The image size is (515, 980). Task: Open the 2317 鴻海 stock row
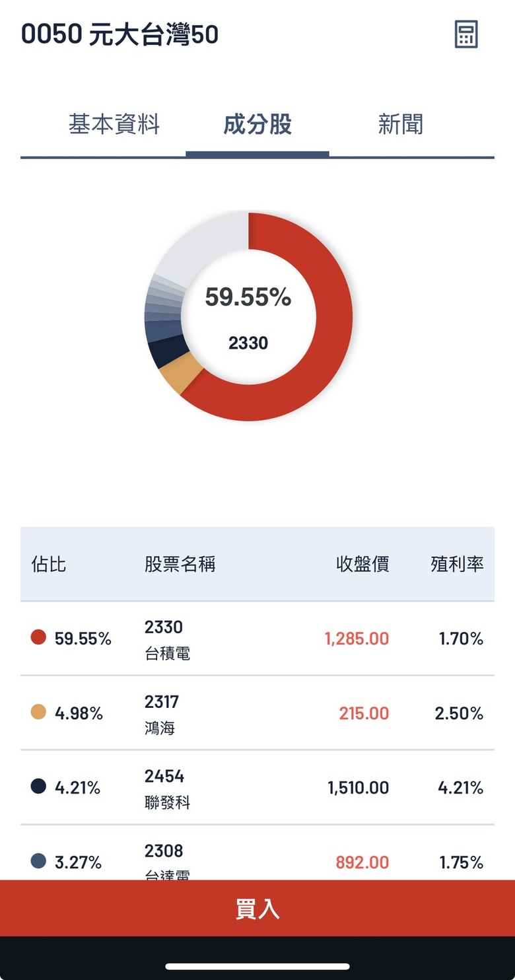point(257,713)
